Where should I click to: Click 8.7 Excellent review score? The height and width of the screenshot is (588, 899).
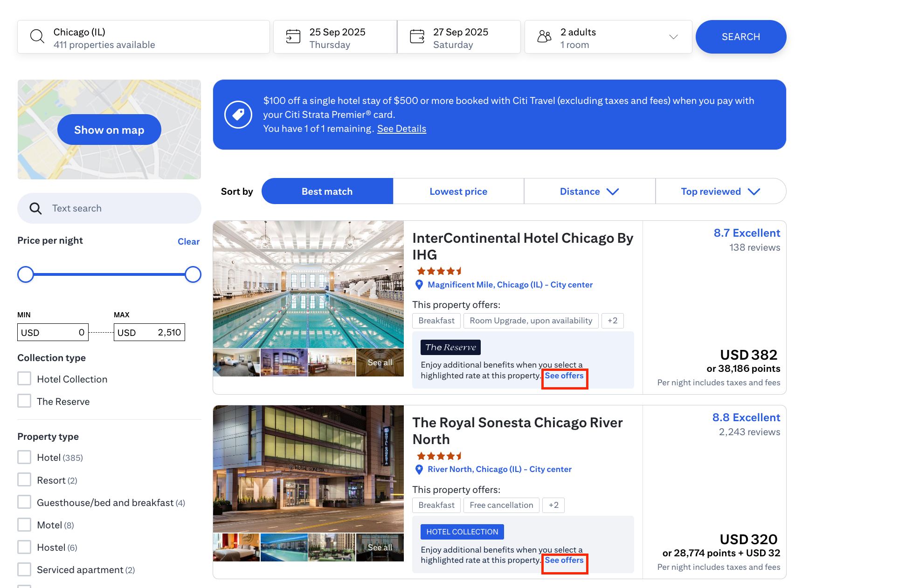click(x=747, y=233)
